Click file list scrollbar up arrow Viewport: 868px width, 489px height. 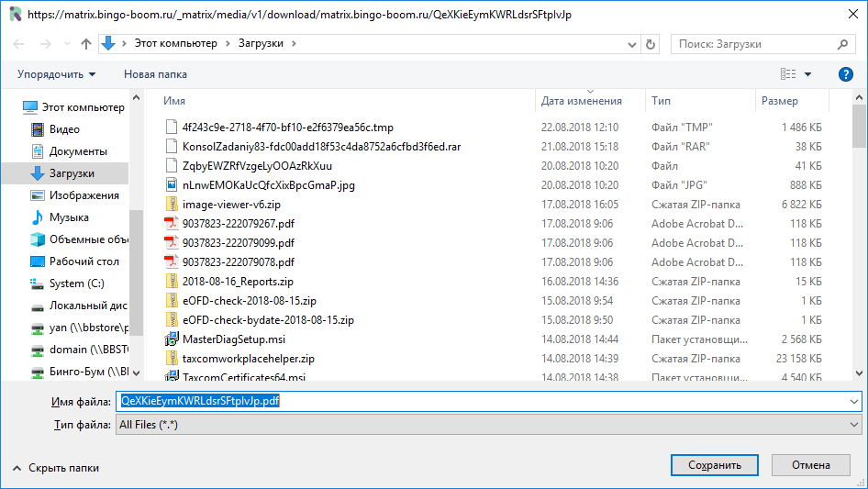tap(859, 97)
